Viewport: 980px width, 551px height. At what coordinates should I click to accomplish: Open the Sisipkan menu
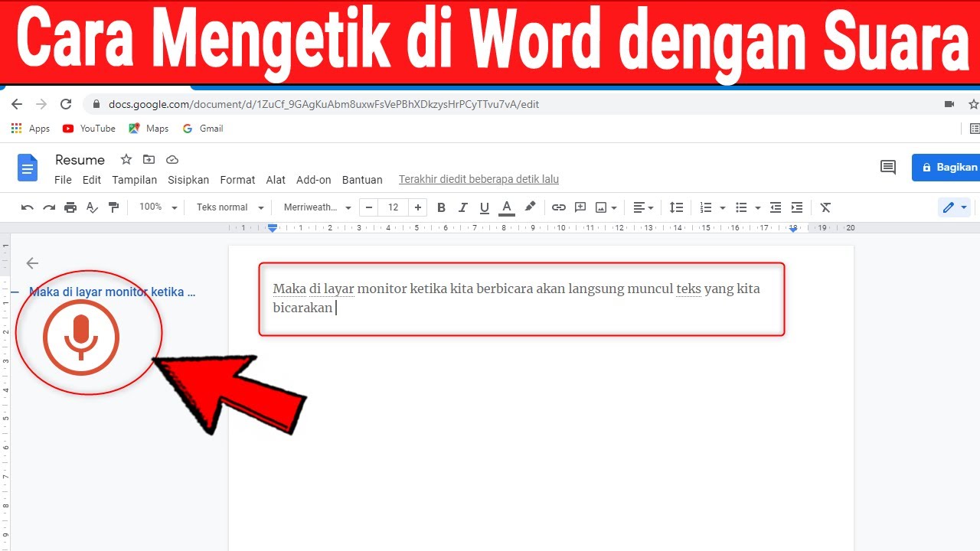[188, 180]
